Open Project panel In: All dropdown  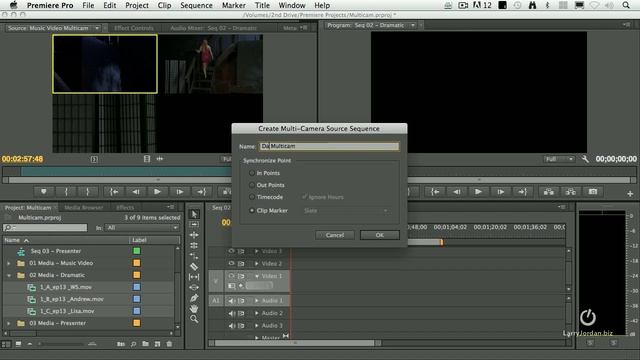coord(142,227)
